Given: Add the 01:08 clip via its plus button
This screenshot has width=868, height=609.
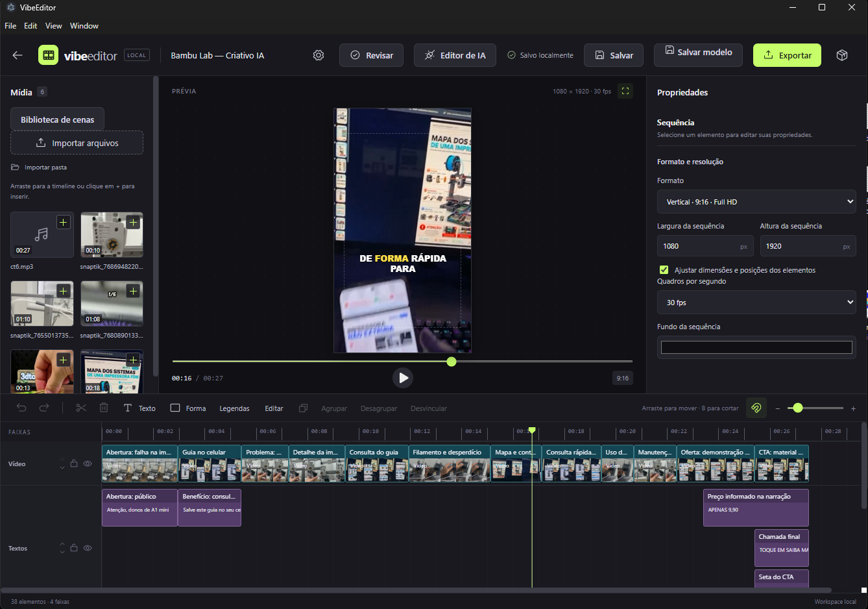Looking at the screenshot, I should point(133,292).
